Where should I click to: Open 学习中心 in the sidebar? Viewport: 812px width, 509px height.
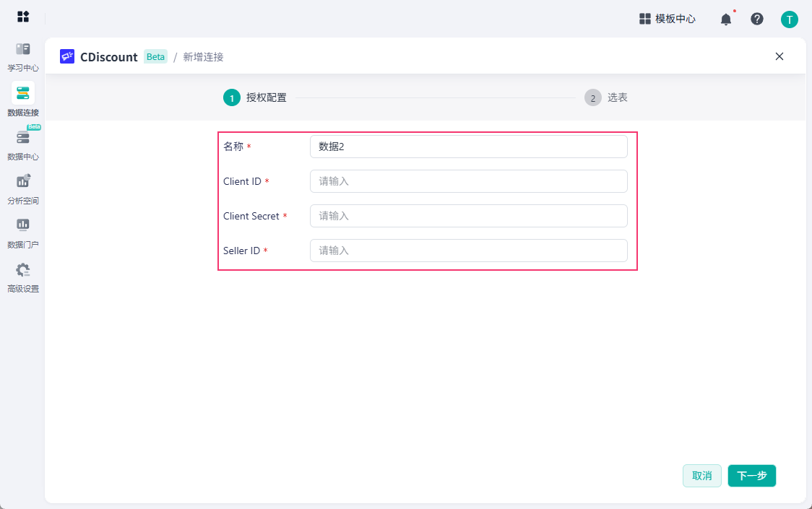(23, 57)
